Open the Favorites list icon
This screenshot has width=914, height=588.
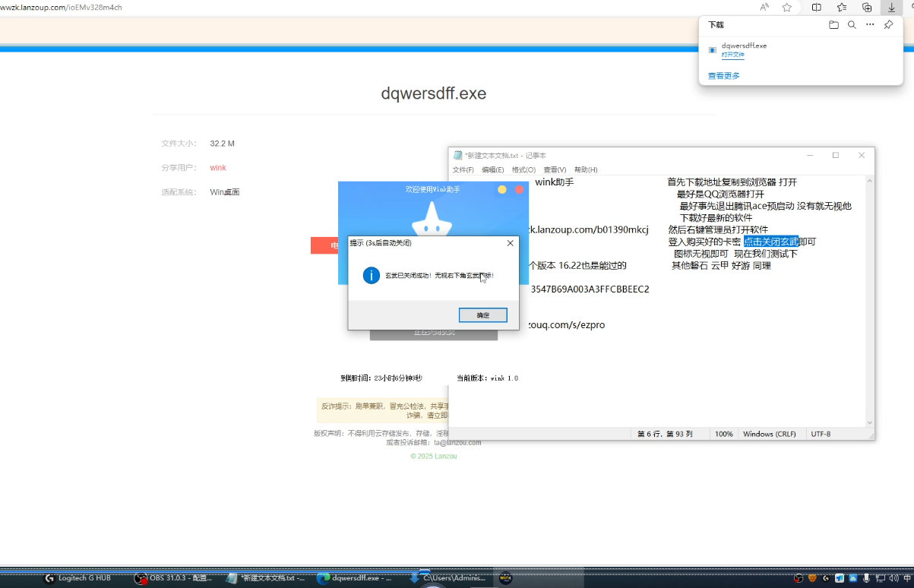(842, 8)
